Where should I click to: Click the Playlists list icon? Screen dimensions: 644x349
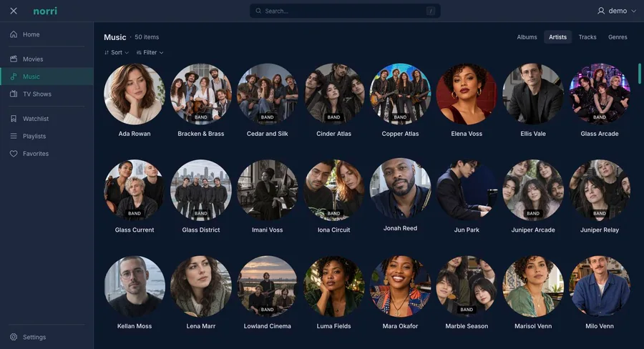point(14,136)
